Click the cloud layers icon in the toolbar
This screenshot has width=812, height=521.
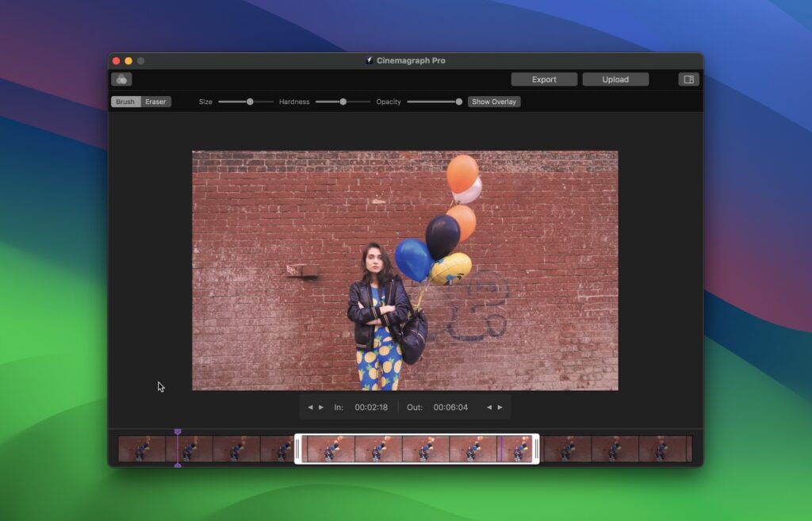123,79
